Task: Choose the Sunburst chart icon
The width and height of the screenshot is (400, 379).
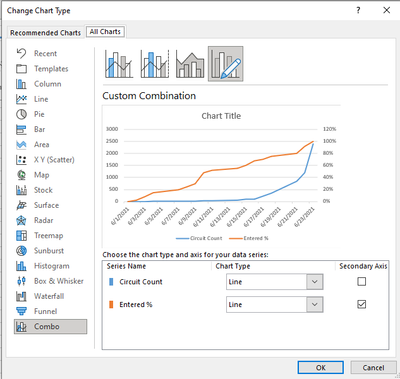Action: pos(21,251)
